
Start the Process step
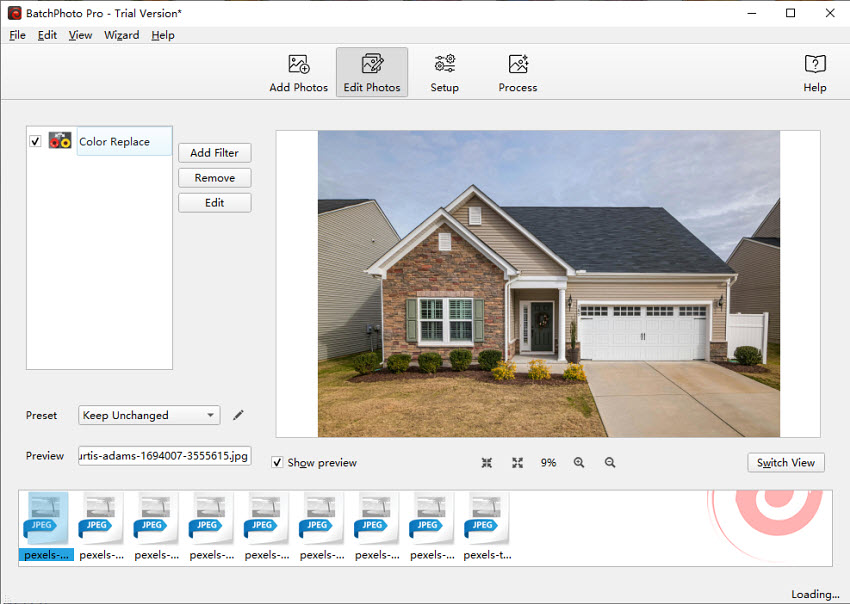[517, 71]
